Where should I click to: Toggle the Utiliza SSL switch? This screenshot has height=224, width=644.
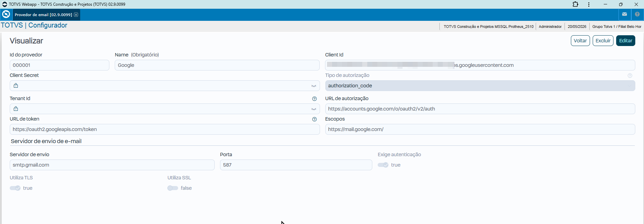click(x=173, y=188)
